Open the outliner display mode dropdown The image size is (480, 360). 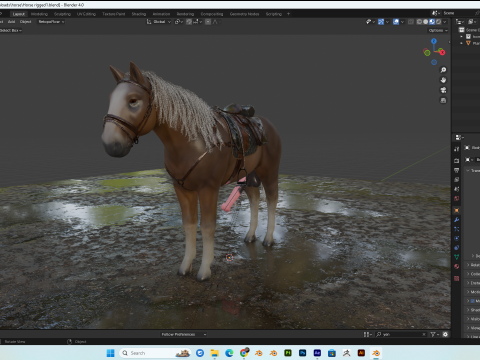471,22
